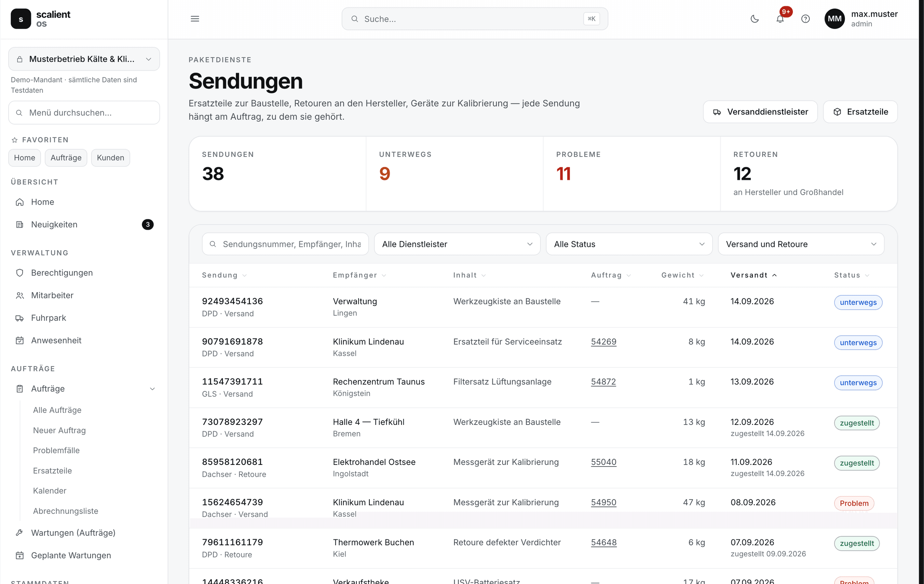Open order link 54950
Viewport: 924px width, 584px height.
[x=604, y=502]
